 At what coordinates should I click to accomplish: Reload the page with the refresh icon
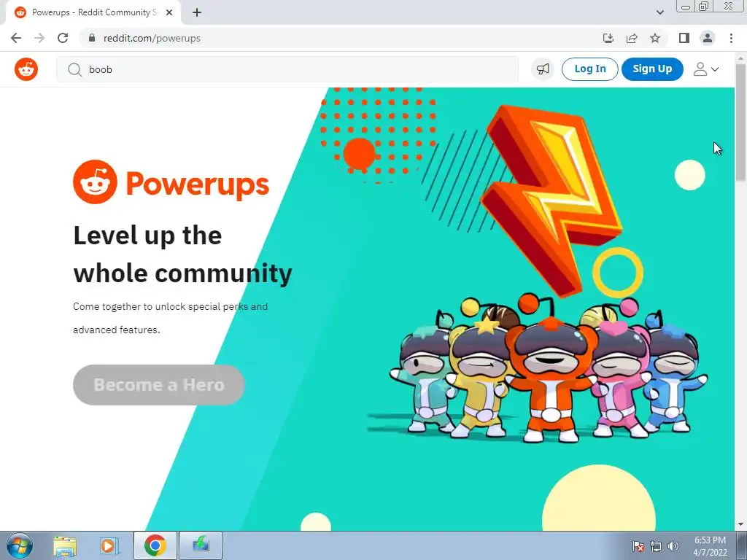tap(63, 38)
